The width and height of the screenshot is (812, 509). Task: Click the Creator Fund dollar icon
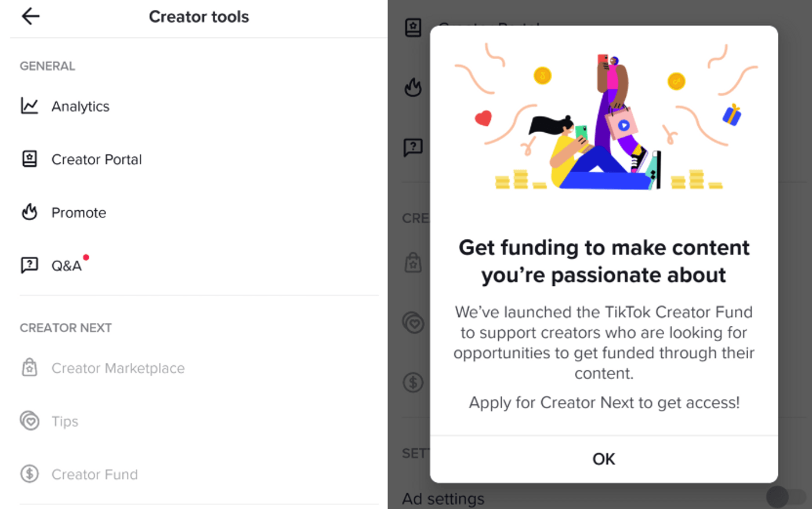tap(30, 474)
